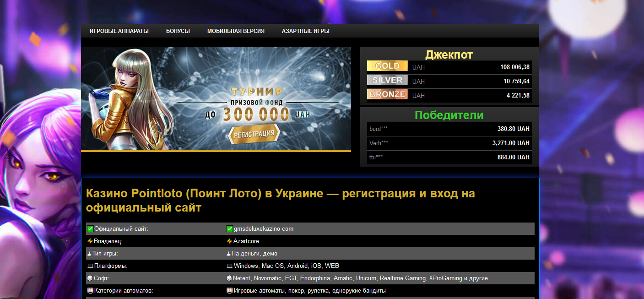644x299 pixels.
Task: Click lightning icon beside Azartcore
Action: tap(230, 241)
